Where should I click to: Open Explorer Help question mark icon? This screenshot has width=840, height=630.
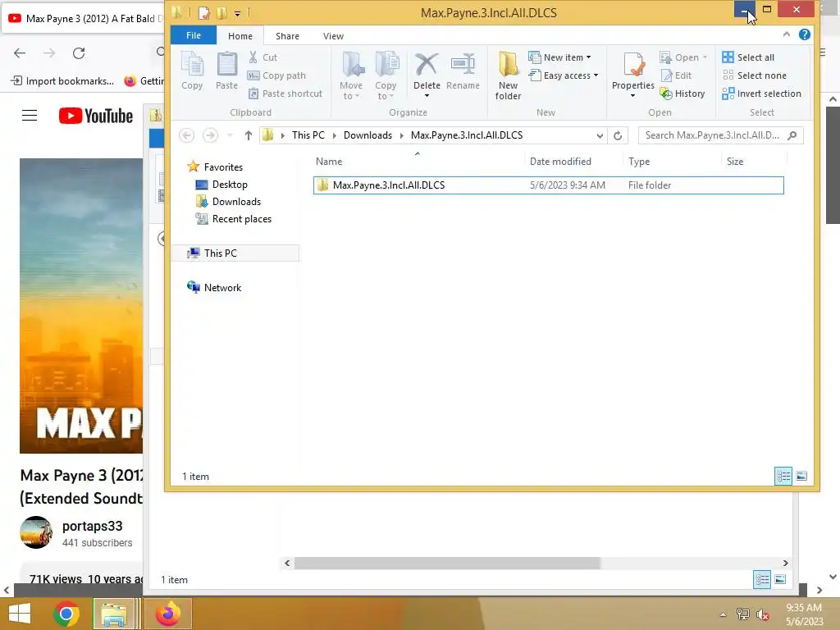click(804, 34)
